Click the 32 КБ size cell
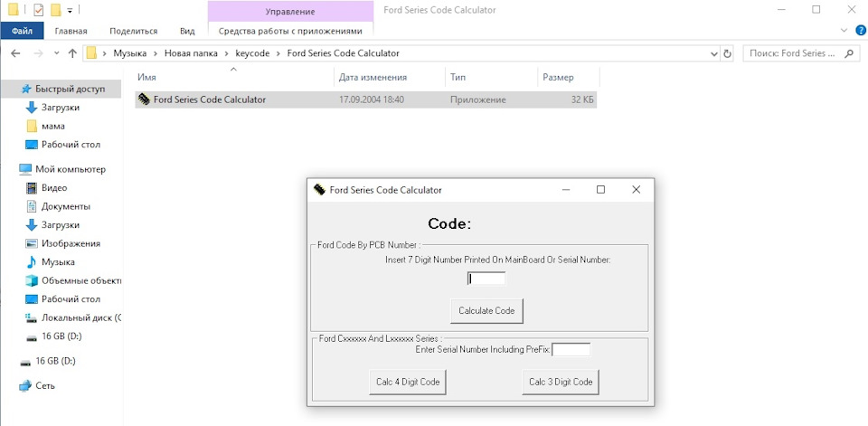The image size is (868, 426). pos(582,99)
